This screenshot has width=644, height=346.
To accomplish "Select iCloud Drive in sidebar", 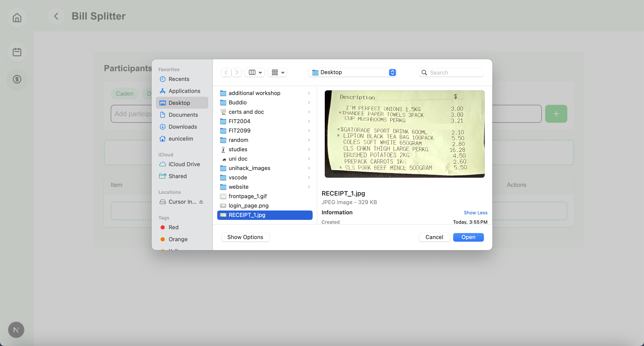I will (x=184, y=164).
